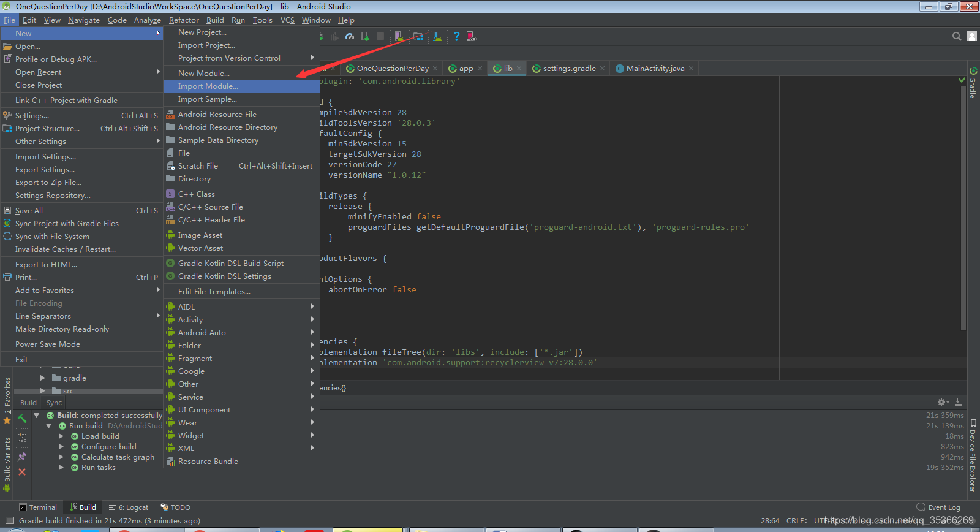Select the Sync tab in Build panel
980x532 pixels.
(x=54, y=403)
